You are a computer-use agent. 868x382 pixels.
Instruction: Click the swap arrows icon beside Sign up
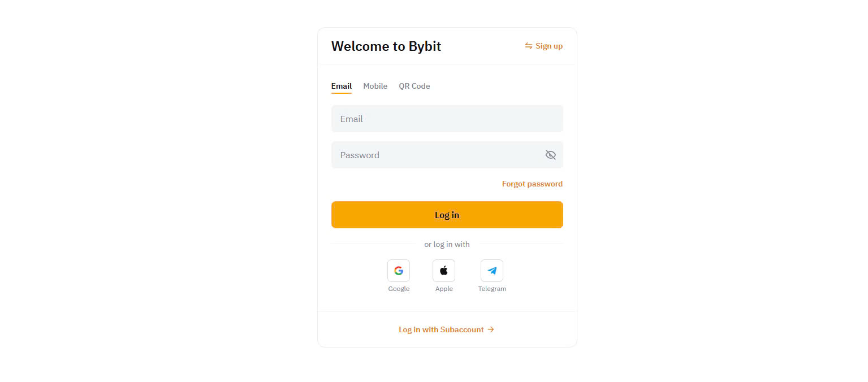tap(529, 46)
